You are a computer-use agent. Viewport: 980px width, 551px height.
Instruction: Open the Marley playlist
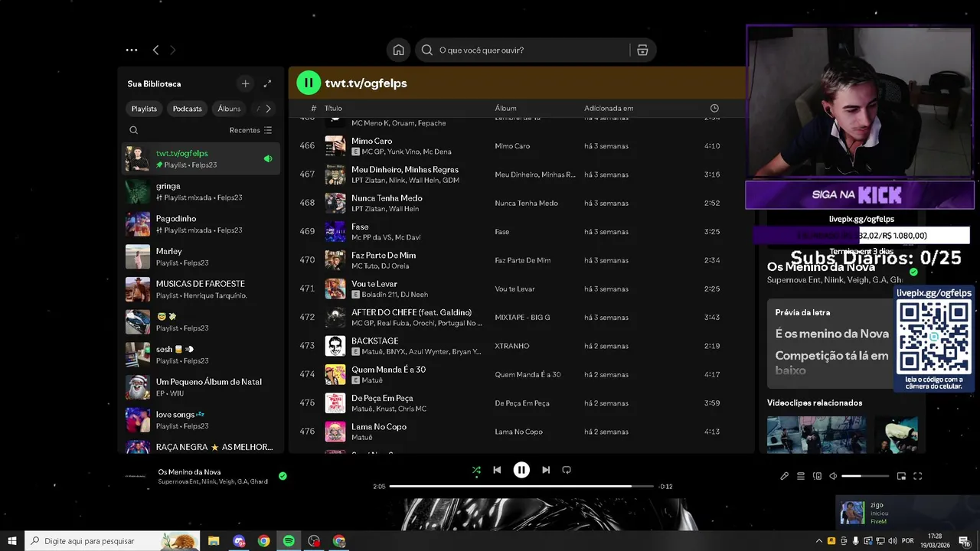click(x=201, y=256)
